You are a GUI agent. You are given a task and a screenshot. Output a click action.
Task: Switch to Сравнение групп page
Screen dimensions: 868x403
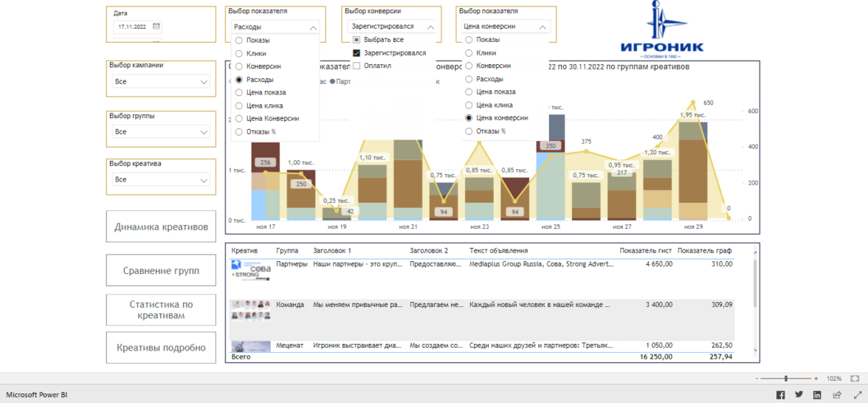click(x=161, y=271)
